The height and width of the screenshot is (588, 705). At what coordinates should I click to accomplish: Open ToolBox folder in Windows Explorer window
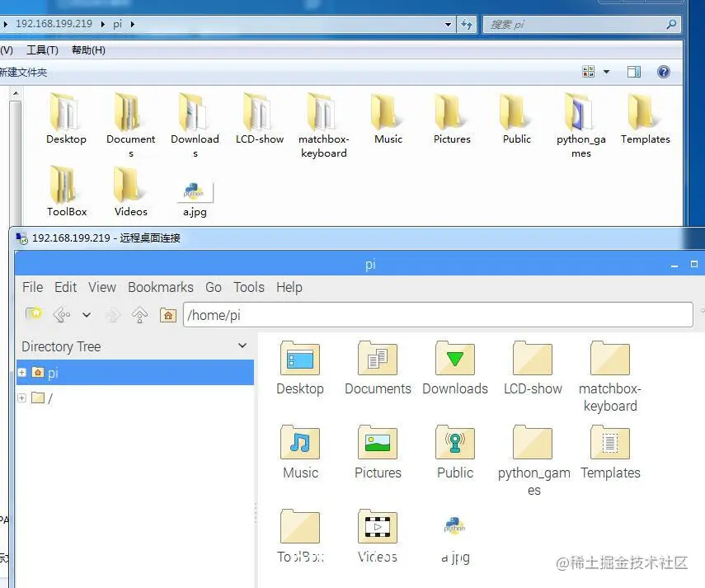(x=67, y=191)
